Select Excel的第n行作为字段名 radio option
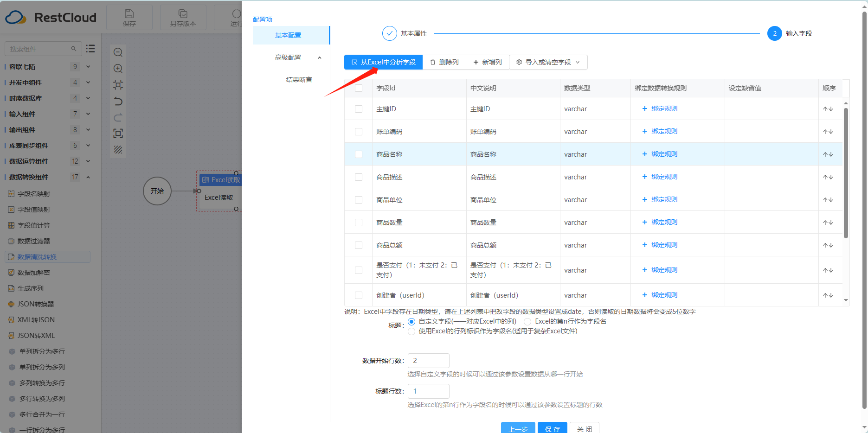Screen dimensions: 868x433 point(527,322)
